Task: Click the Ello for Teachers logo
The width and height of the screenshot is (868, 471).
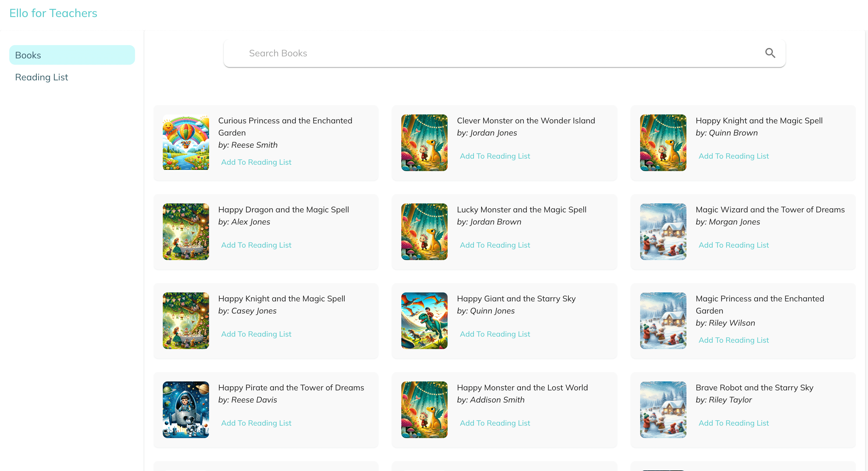Action: (x=53, y=13)
